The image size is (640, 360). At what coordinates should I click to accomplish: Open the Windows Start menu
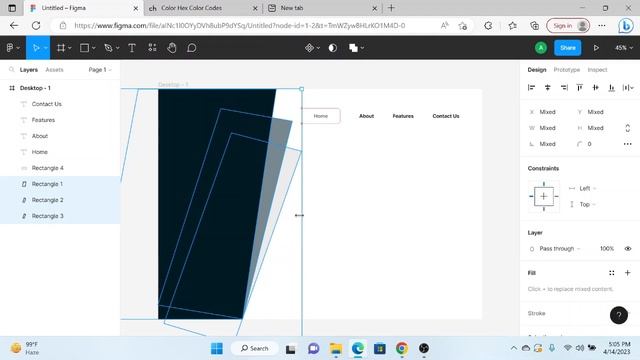[217, 348]
